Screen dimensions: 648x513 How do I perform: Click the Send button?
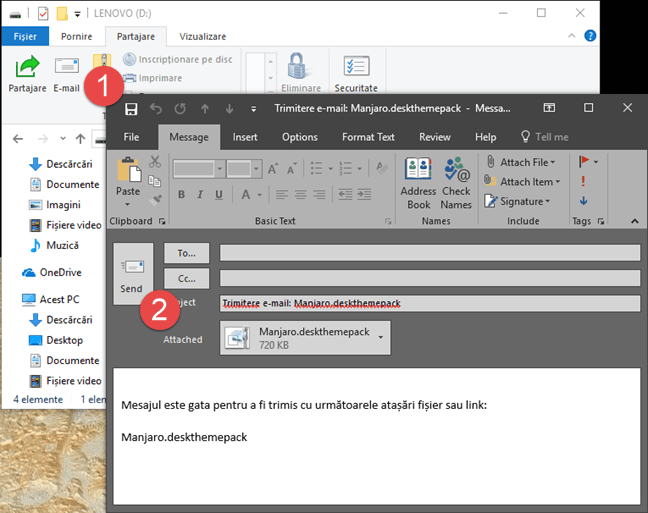click(x=133, y=274)
